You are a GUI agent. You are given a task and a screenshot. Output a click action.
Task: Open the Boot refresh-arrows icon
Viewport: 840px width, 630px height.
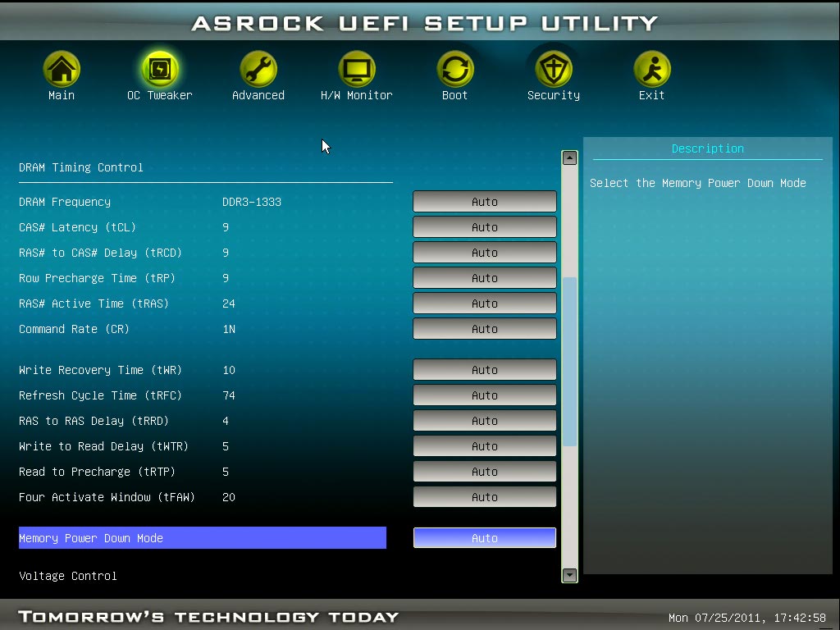pyautogui.click(x=454, y=69)
